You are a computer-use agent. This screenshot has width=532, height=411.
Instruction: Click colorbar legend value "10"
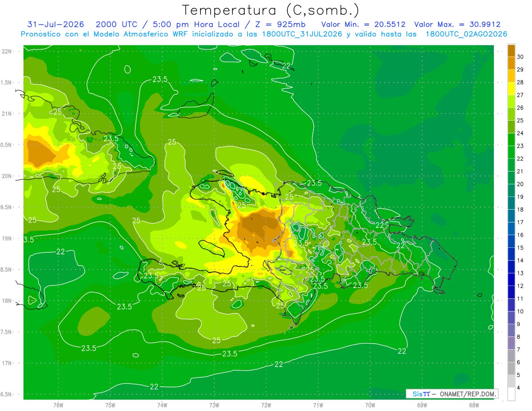pyautogui.click(x=520, y=312)
